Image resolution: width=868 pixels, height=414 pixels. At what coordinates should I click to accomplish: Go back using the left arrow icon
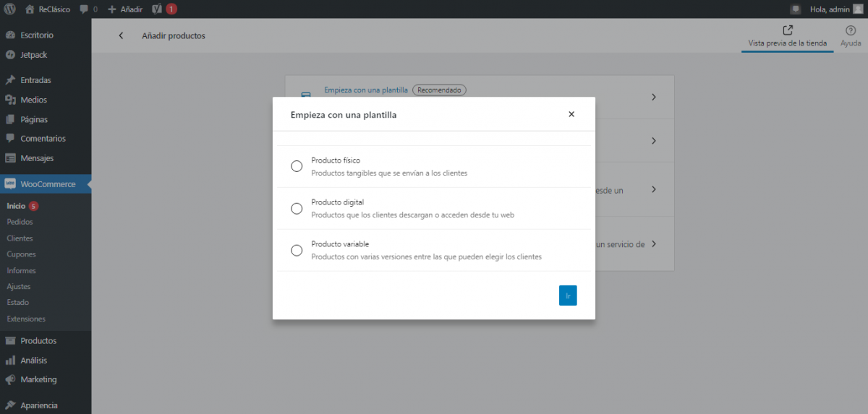point(121,36)
